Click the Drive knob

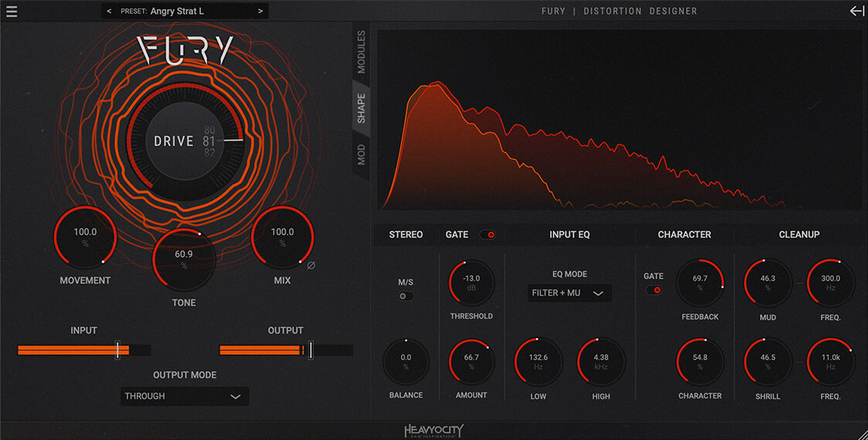[x=185, y=141]
